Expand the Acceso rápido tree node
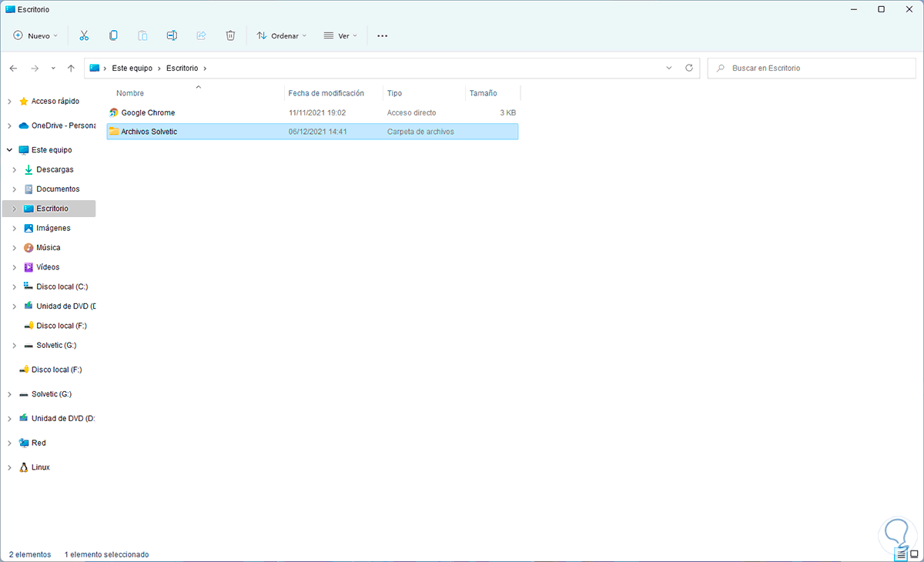 (x=9, y=101)
